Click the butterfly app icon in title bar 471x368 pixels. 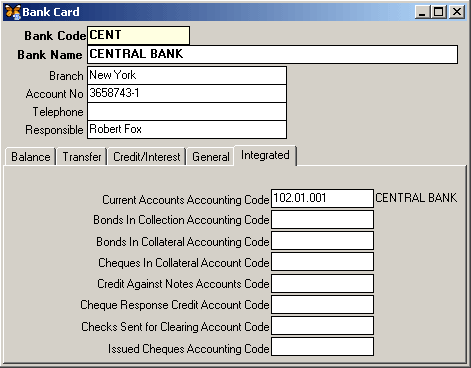(13, 12)
